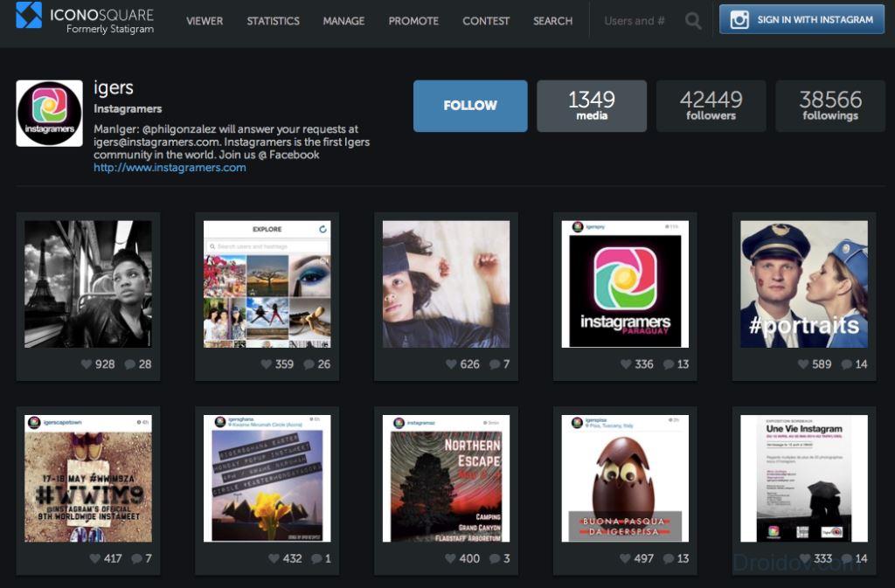Like the Instagramers Paraguay post

(x=626, y=363)
